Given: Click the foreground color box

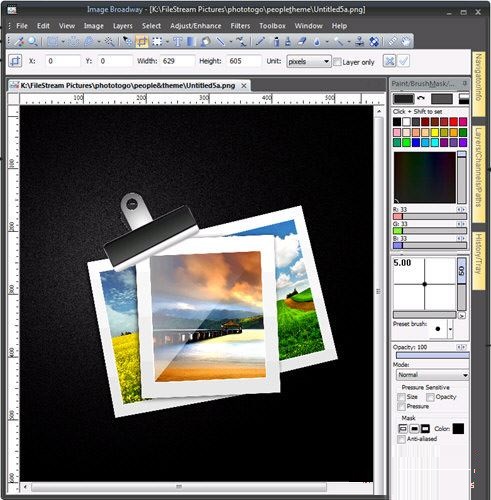Looking at the screenshot, I should click(403, 99).
